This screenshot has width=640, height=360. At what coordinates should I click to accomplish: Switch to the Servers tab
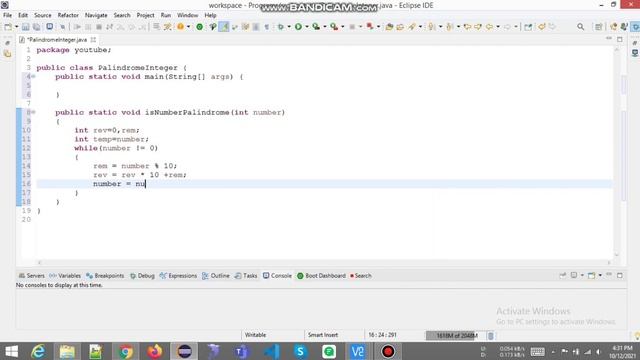click(x=31, y=276)
